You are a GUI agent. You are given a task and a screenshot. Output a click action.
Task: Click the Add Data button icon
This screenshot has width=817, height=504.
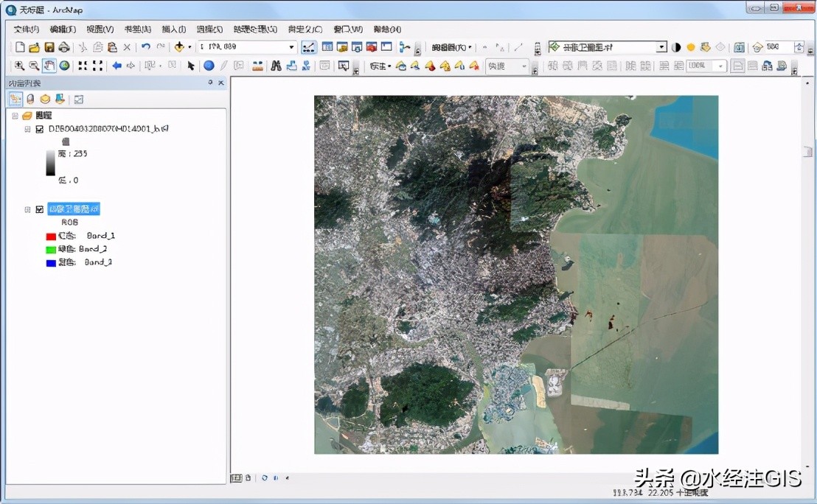pyautogui.click(x=178, y=47)
